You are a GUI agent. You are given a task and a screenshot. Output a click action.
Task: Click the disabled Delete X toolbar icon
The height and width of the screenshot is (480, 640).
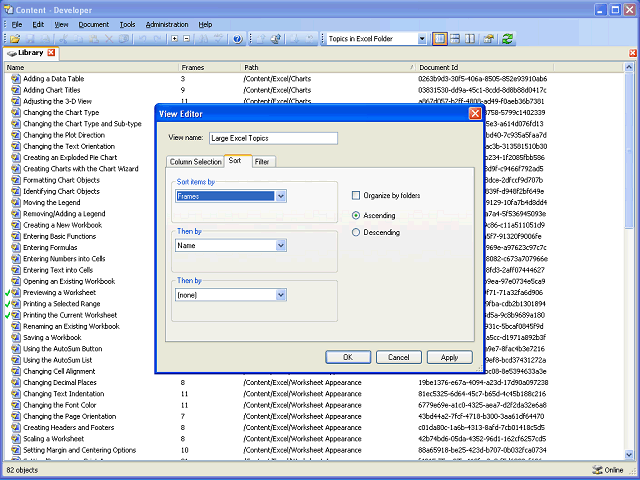(x=109, y=39)
